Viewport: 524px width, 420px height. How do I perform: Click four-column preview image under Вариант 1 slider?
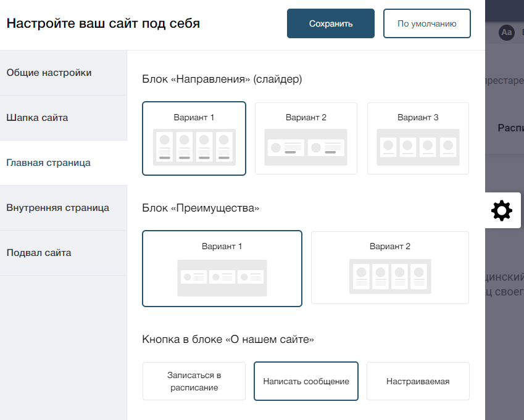[x=194, y=147]
